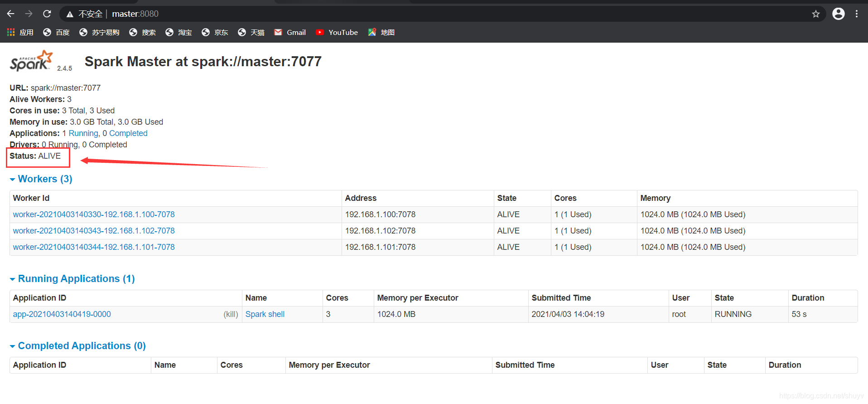Screen dimensions: 868x404
Task: Kill the running Spark shell application
Action: pyautogui.click(x=231, y=314)
